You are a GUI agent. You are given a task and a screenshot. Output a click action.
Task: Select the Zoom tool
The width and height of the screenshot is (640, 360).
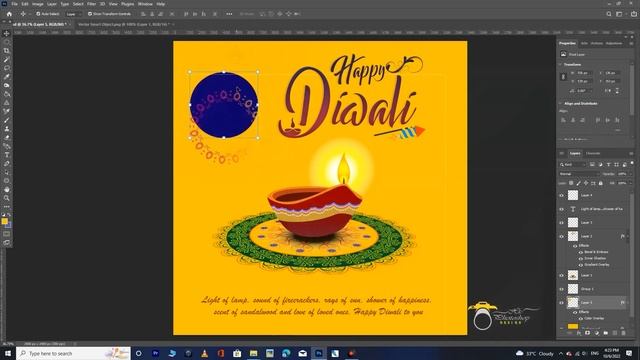pos(7,198)
